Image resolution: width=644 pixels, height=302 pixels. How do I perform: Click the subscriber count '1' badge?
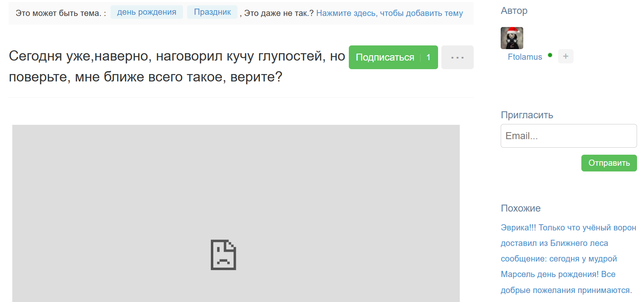pos(428,57)
